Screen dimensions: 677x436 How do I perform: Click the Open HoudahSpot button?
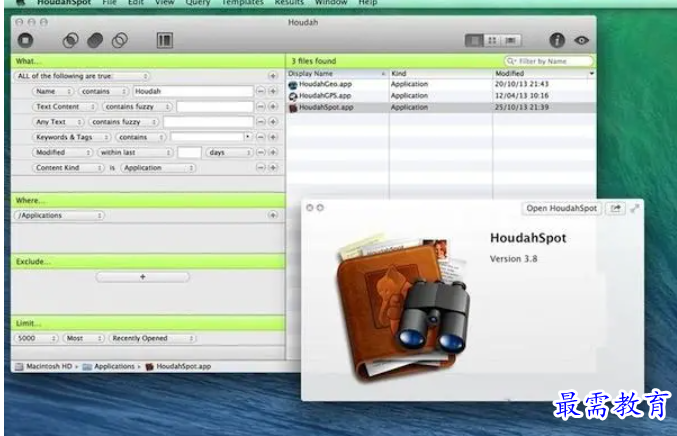pyautogui.click(x=561, y=209)
